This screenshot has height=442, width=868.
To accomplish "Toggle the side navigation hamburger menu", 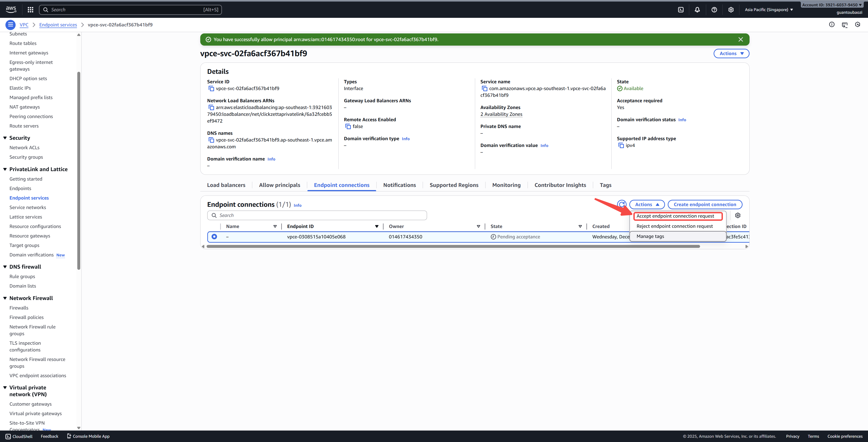I will pos(10,25).
